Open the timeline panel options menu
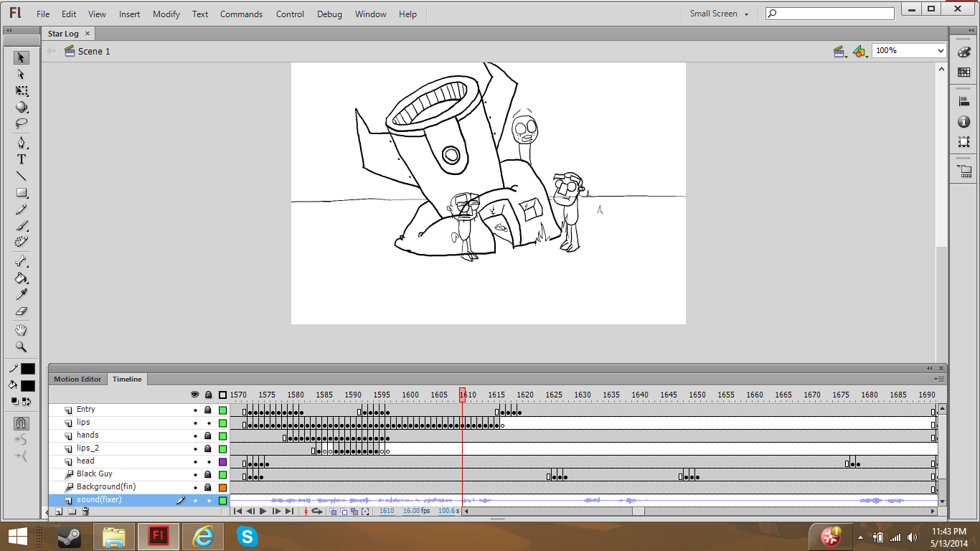Screen dimensions: 980x551 tap(940, 379)
